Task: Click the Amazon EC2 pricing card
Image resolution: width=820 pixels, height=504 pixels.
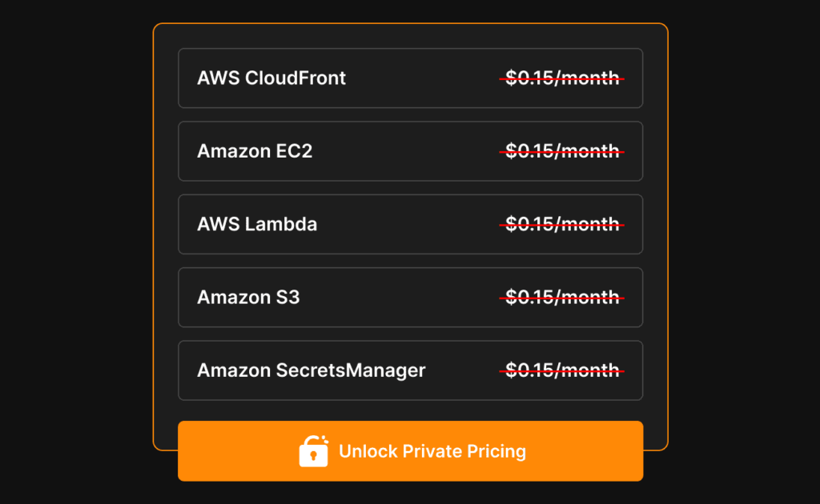Action: click(410, 150)
